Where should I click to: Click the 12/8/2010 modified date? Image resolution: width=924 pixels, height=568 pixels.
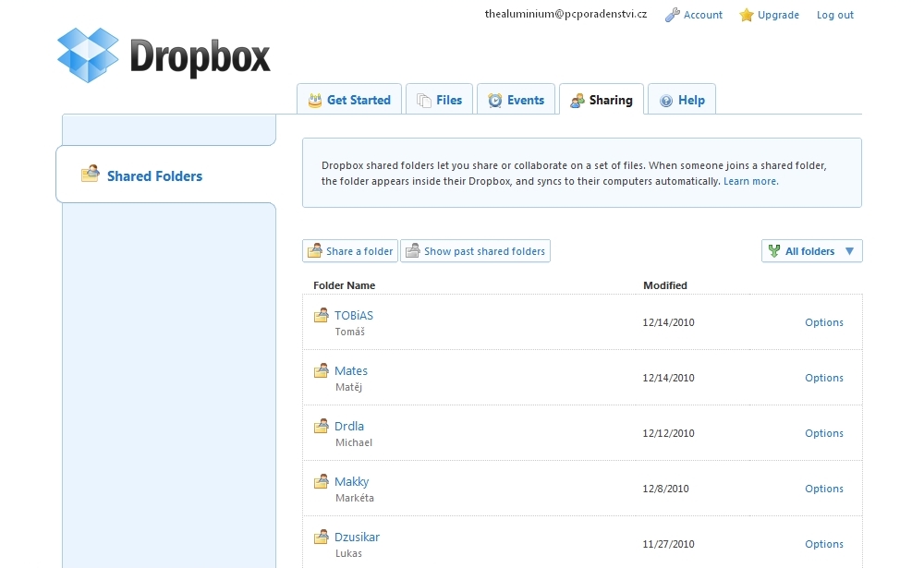(x=666, y=489)
